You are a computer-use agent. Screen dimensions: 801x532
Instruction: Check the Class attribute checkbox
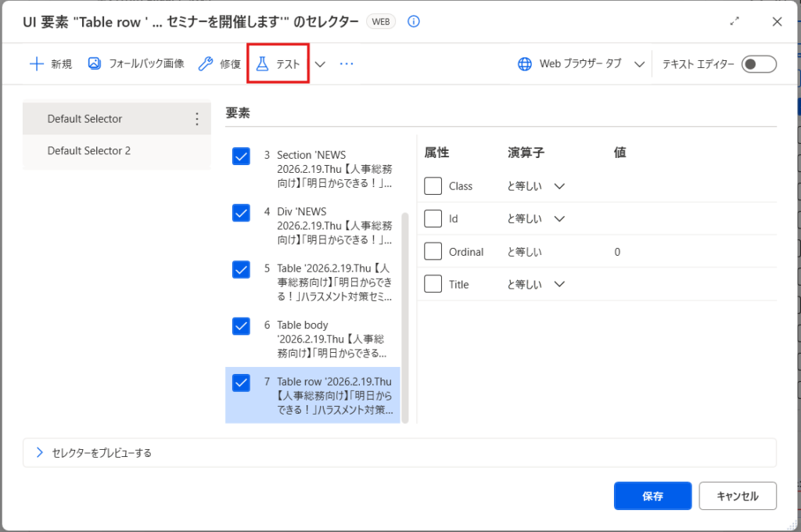click(433, 186)
